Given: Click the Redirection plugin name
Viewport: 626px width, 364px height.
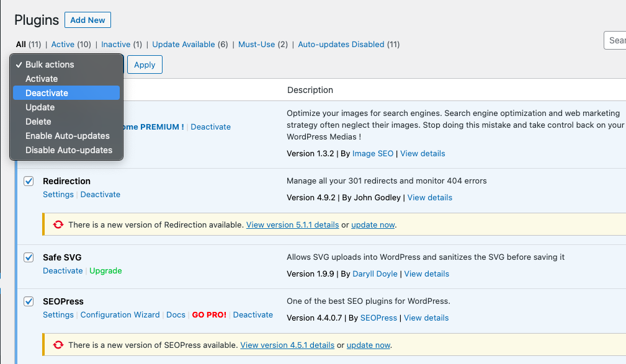Looking at the screenshot, I should 66,181.
